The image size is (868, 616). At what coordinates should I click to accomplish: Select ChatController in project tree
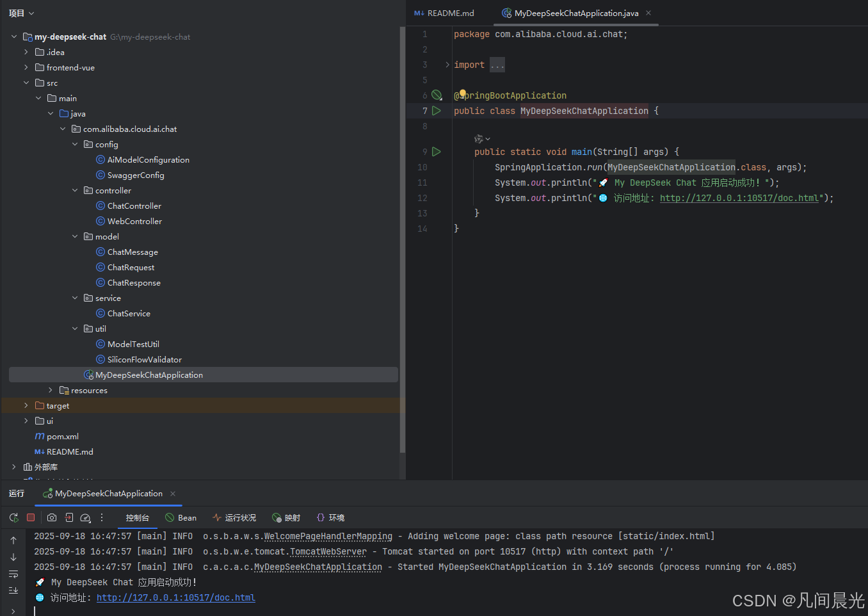point(134,206)
